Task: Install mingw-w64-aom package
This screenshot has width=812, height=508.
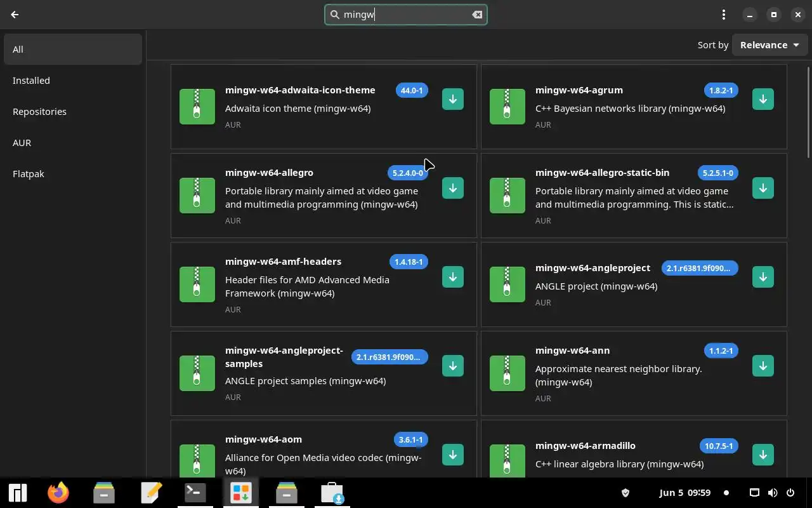Action: tap(453, 455)
